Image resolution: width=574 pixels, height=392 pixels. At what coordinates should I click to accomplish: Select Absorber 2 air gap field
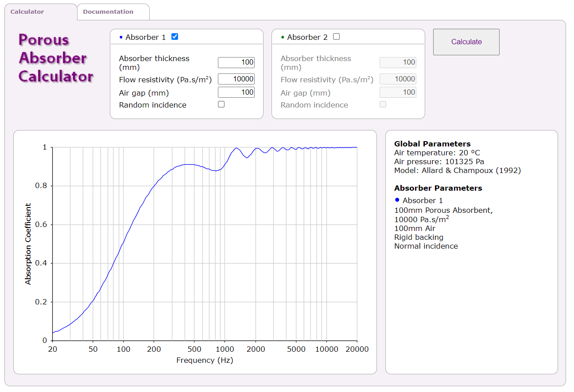click(x=398, y=92)
